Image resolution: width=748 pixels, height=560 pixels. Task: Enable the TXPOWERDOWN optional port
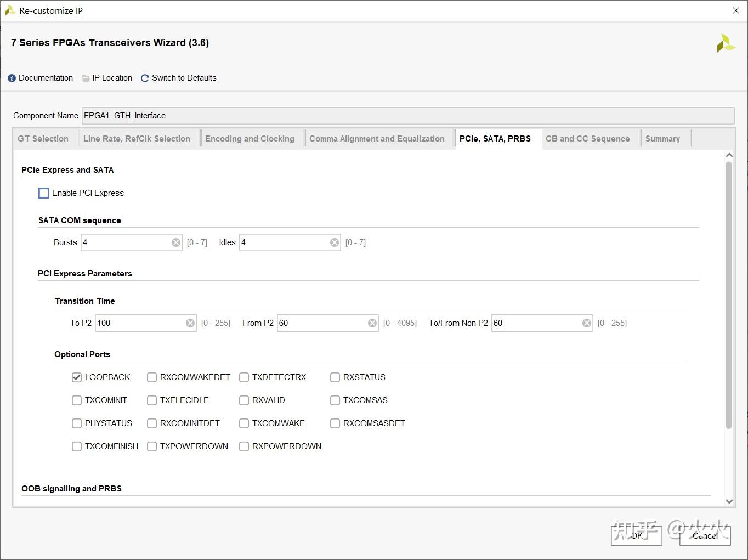[x=152, y=446]
